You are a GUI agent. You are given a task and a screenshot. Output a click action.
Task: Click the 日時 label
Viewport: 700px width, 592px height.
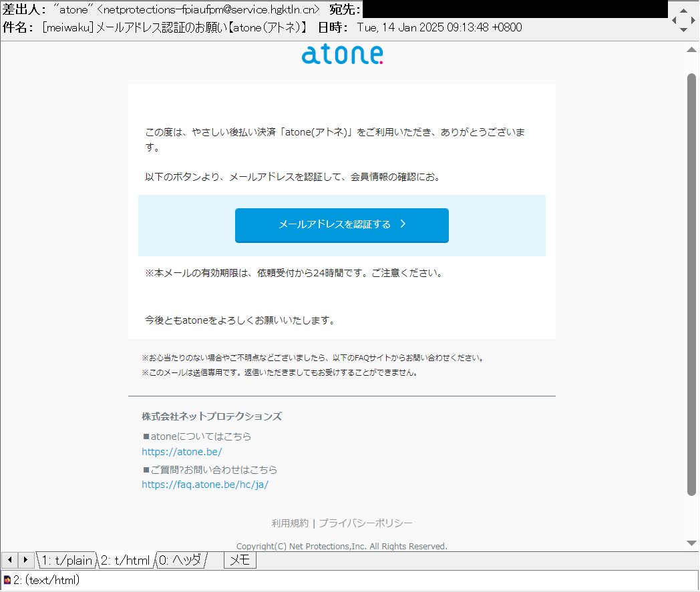tap(333, 27)
